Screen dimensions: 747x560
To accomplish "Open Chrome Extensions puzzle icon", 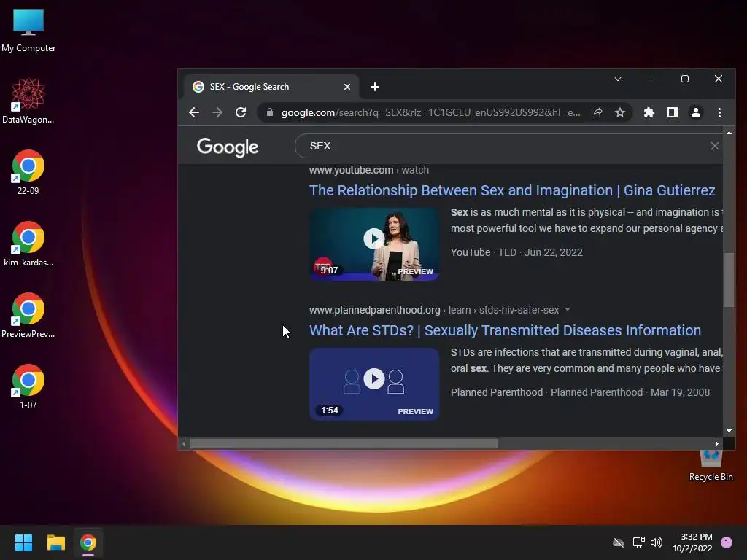I will (649, 112).
